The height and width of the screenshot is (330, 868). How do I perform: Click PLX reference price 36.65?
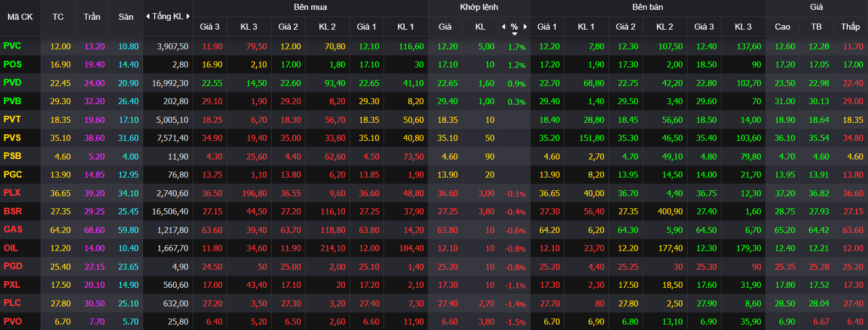coord(60,194)
